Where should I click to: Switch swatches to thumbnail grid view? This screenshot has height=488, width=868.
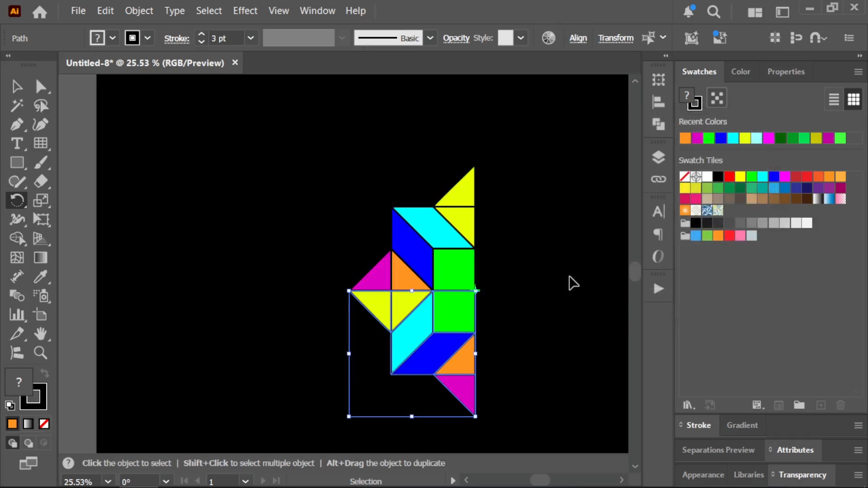pos(854,99)
